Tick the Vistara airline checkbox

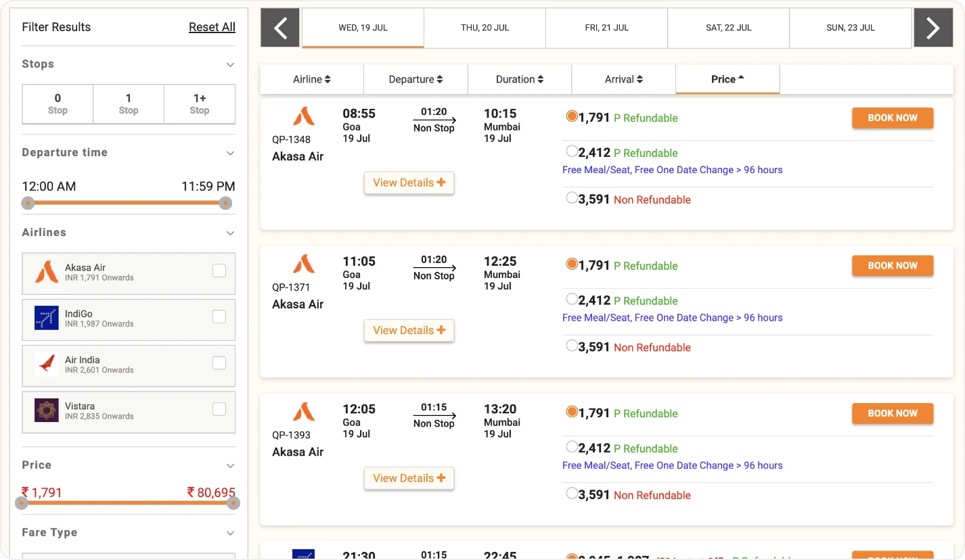[x=219, y=409]
